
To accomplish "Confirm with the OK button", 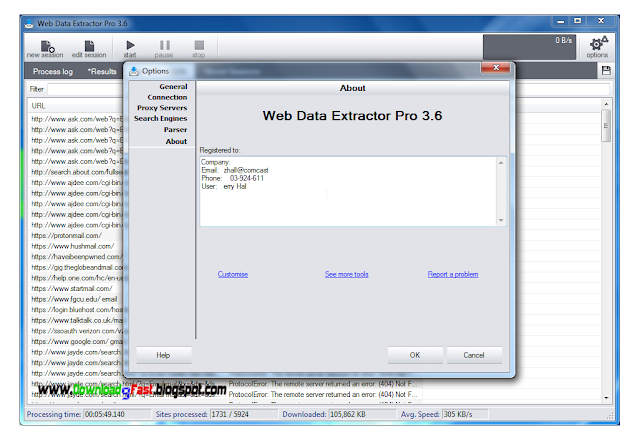I will pos(415,355).
